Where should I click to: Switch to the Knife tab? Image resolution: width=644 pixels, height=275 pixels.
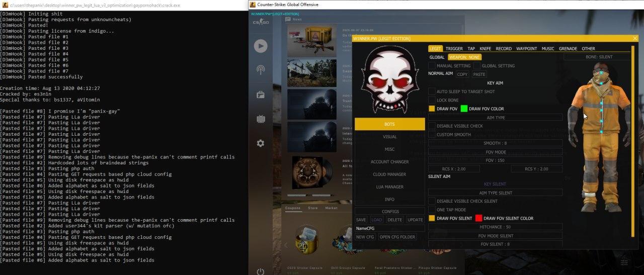pyautogui.click(x=486, y=49)
